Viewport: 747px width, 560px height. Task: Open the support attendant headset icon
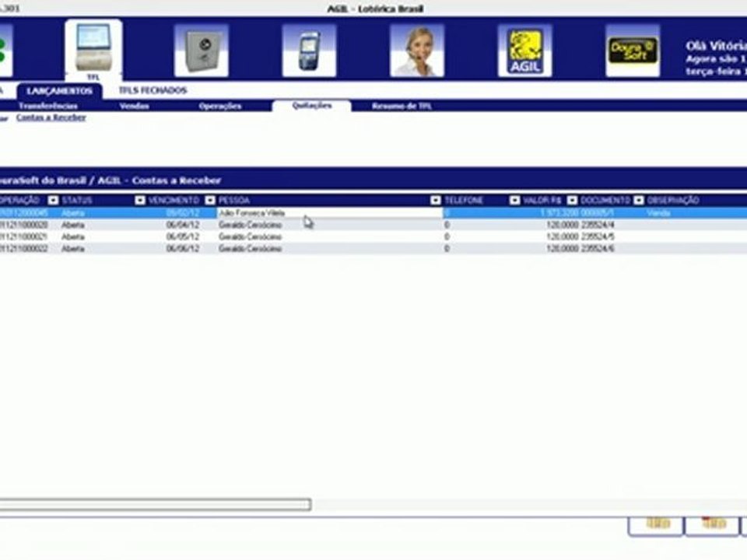tap(417, 51)
